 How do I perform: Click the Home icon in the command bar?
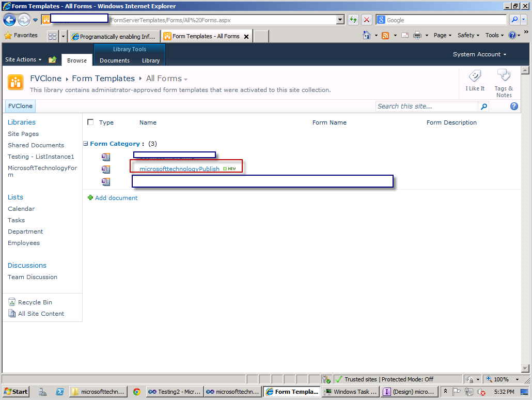tap(367, 35)
